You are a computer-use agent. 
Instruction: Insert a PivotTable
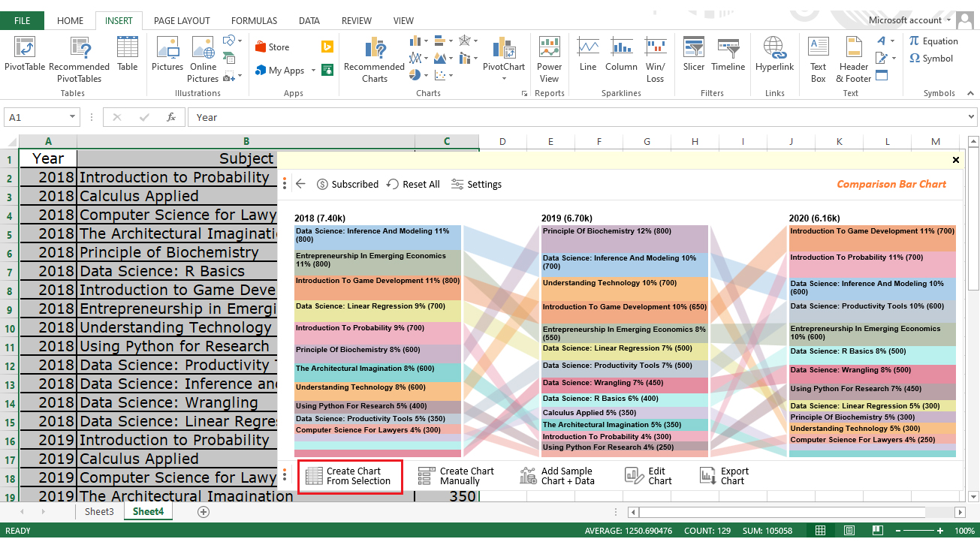[x=25, y=54]
